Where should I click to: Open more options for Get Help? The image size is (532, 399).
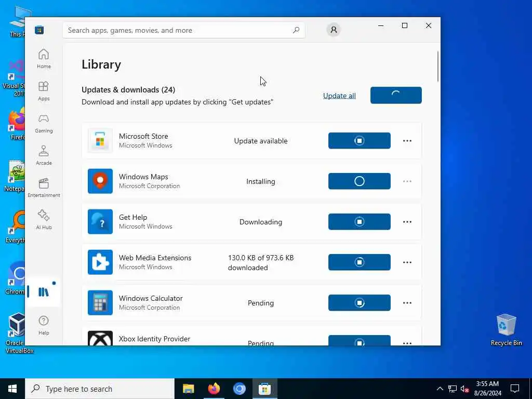pyautogui.click(x=407, y=222)
